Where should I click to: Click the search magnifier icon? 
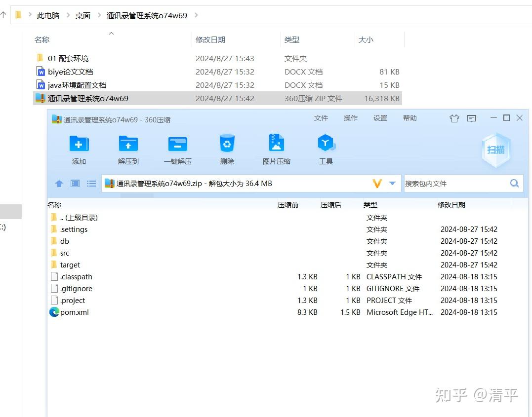coord(514,184)
